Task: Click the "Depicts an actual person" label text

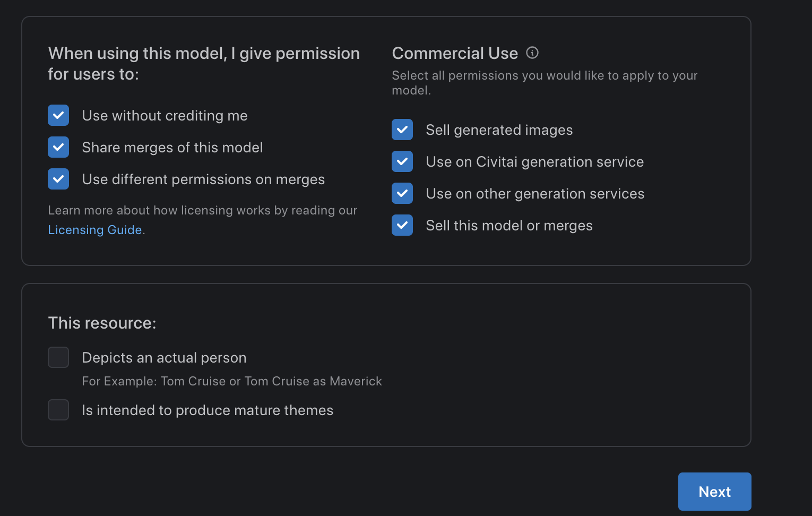Action: pyautogui.click(x=164, y=358)
